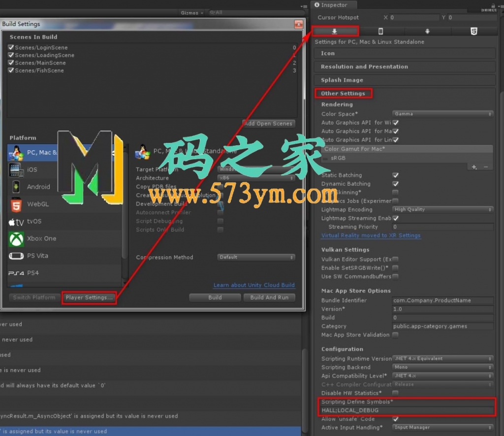The height and width of the screenshot is (436, 504).
Task: Click the Category input field
Action: click(x=442, y=326)
